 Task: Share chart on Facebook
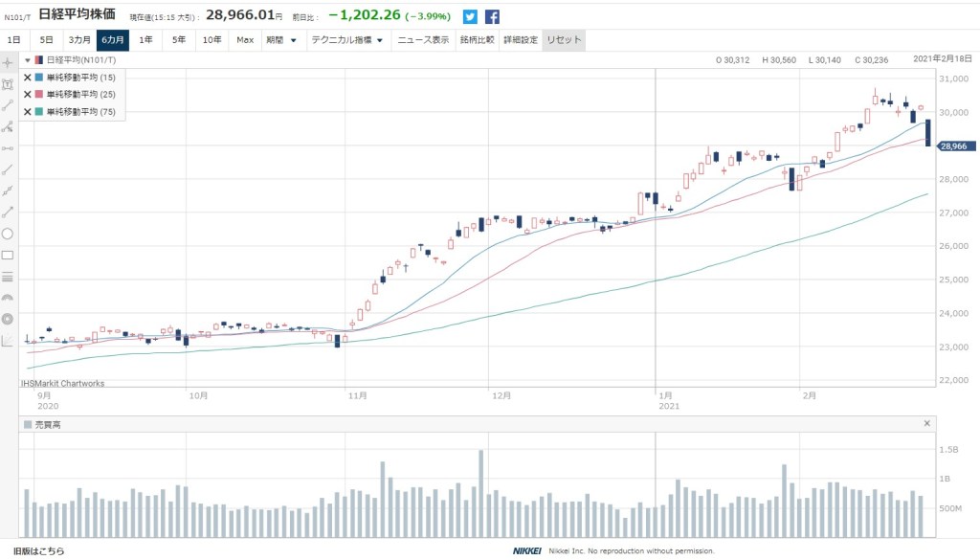(x=492, y=16)
